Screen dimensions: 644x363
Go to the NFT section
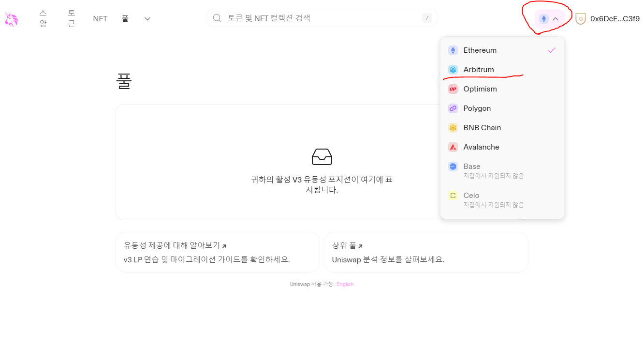pyautogui.click(x=100, y=18)
